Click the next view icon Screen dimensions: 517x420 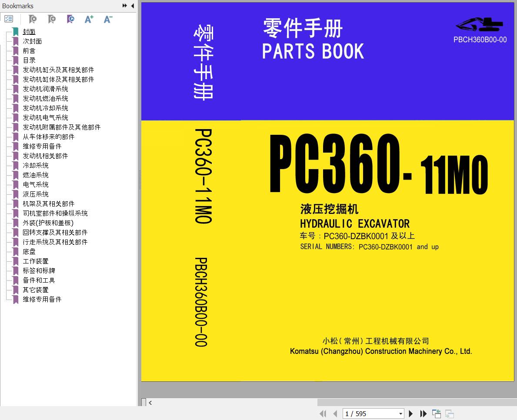(x=450, y=413)
